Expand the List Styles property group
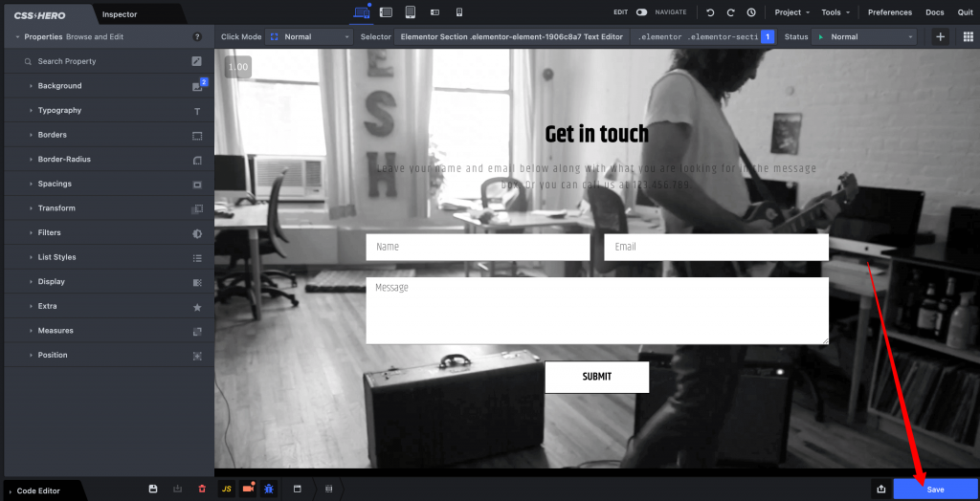Screen dimensions: 980x501 pyautogui.click(x=109, y=257)
